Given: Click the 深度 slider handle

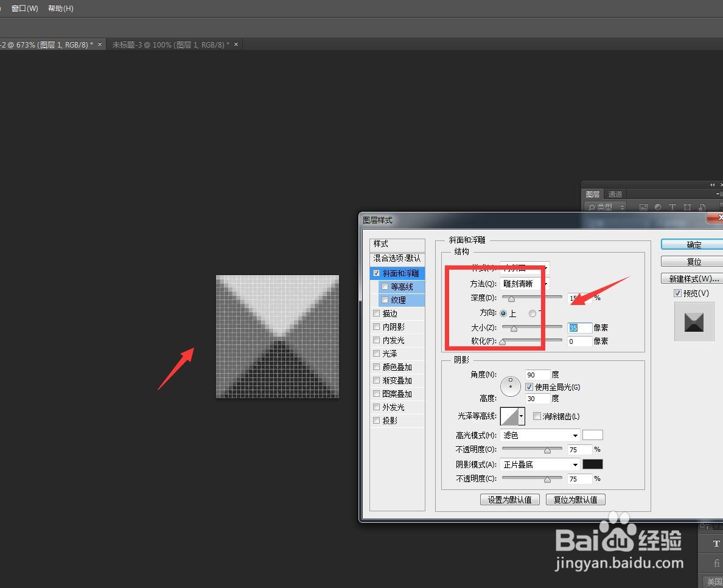Looking at the screenshot, I should pos(511,299).
